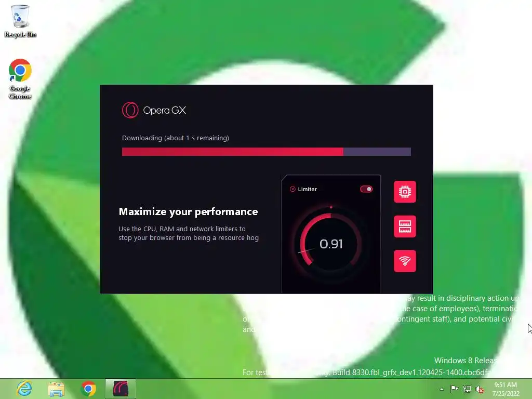
Task: Click the RAM limiter memory icon
Action: [x=405, y=227]
